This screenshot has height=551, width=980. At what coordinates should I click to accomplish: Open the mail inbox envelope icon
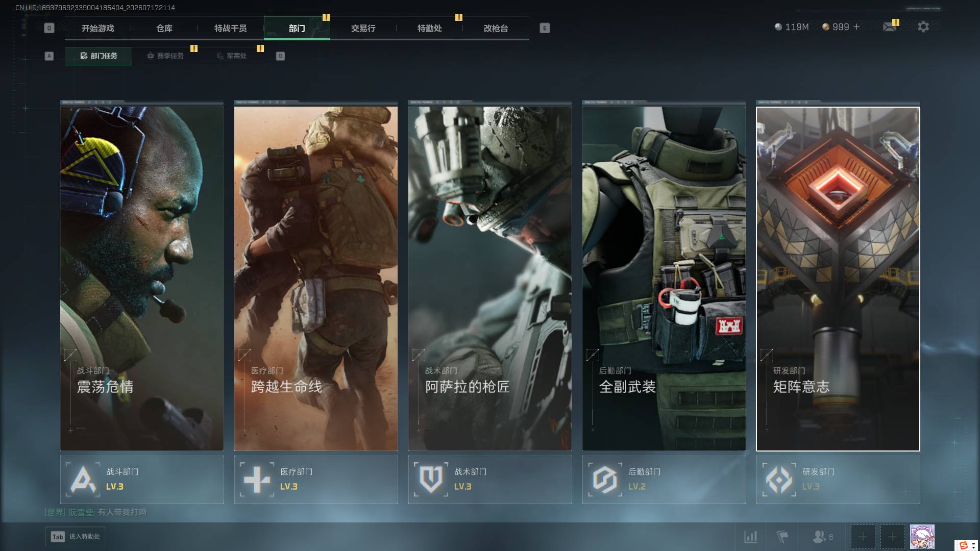pyautogui.click(x=890, y=27)
